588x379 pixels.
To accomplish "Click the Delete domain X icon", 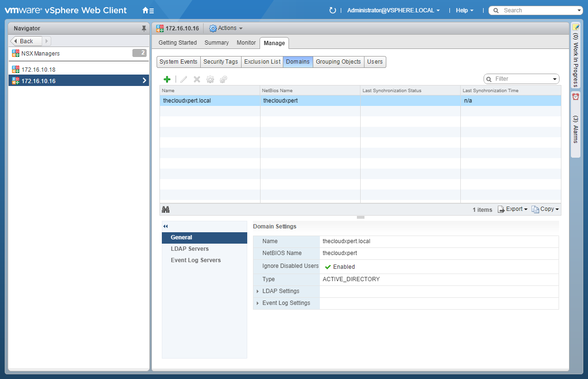I will [x=197, y=79].
